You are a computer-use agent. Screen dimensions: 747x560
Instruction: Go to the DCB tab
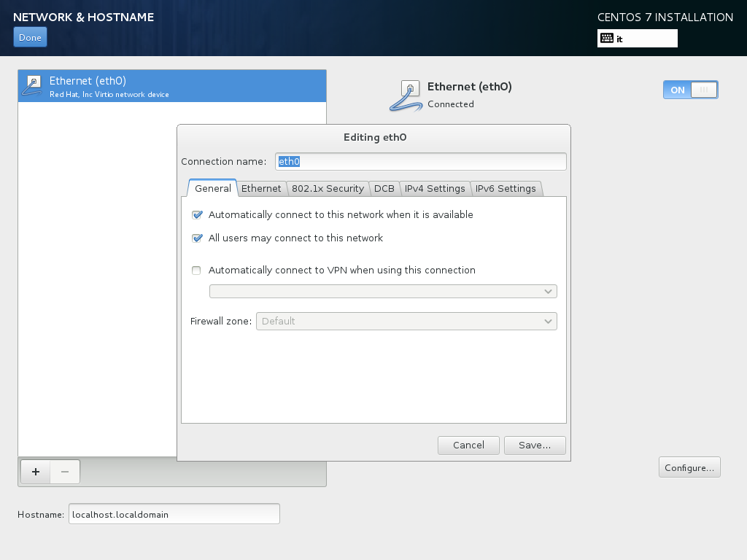pos(384,189)
